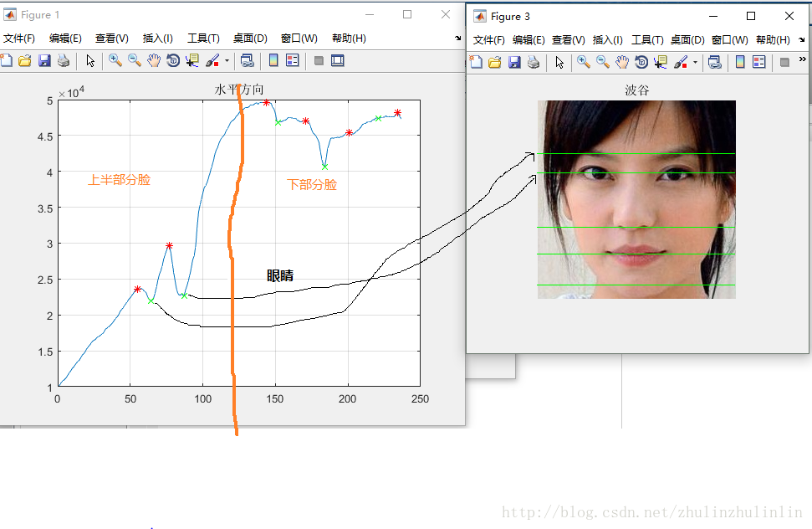
Task: Select Brush tool in Figure 3 toolbar
Action: click(x=681, y=63)
